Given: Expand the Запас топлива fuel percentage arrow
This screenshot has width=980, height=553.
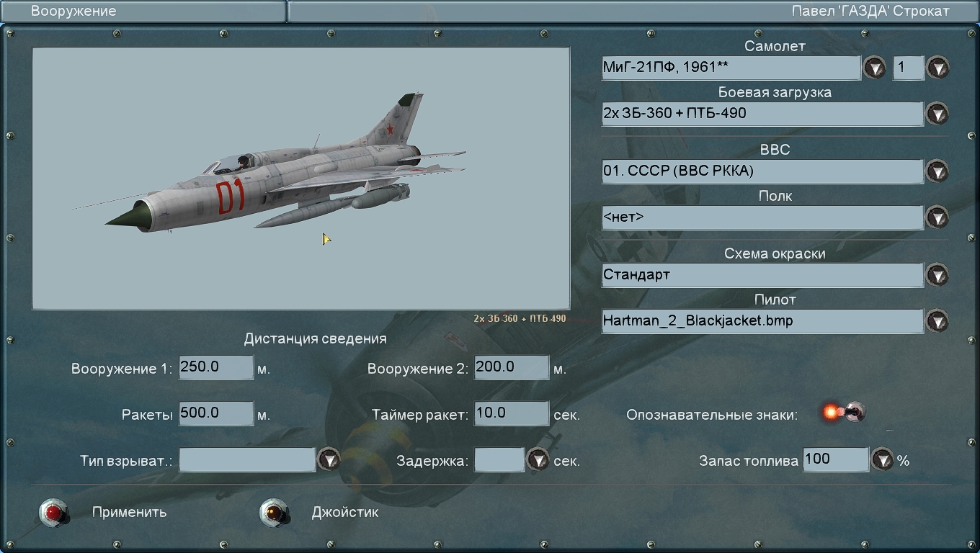Looking at the screenshot, I should tap(883, 459).
